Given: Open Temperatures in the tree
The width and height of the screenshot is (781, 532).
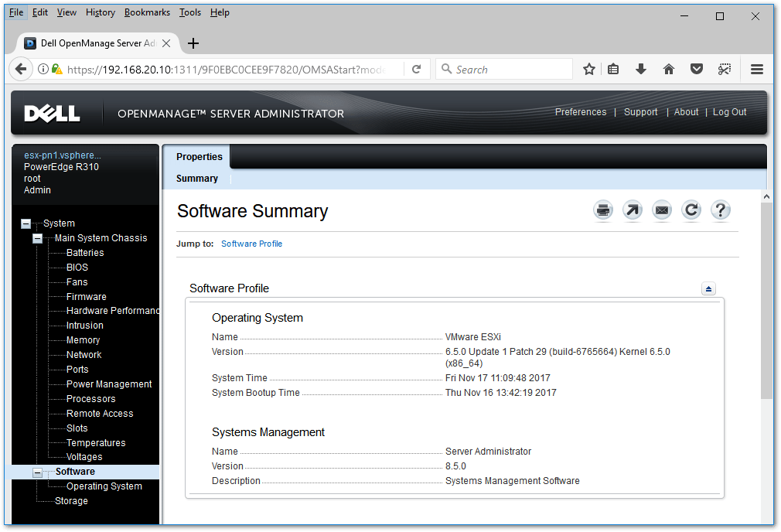Looking at the screenshot, I should tap(96, 443).
